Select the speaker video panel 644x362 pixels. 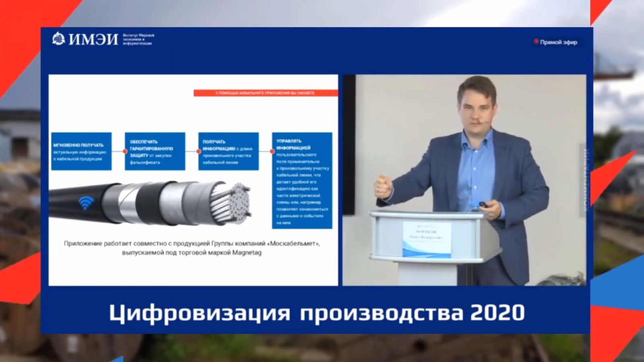click(x=464, y=180)
